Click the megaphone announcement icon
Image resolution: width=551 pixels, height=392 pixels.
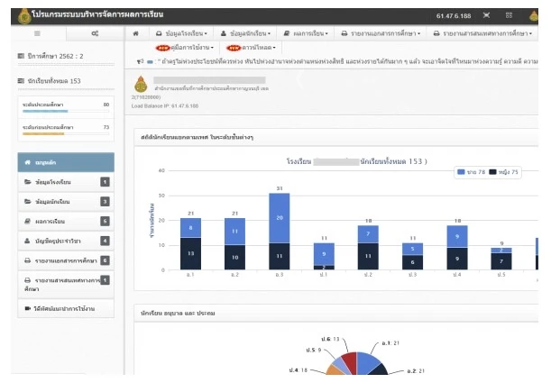click(x=140, y=61)
